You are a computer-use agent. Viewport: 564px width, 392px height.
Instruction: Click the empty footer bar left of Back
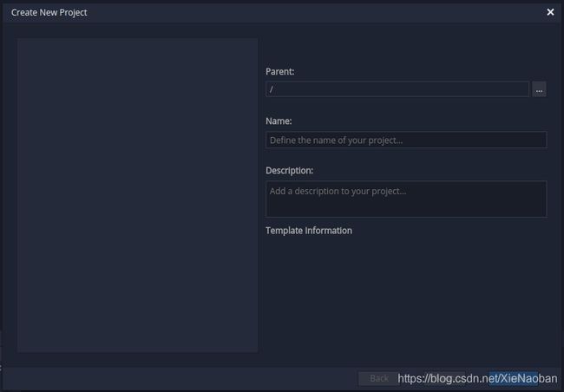click(180, 378)
